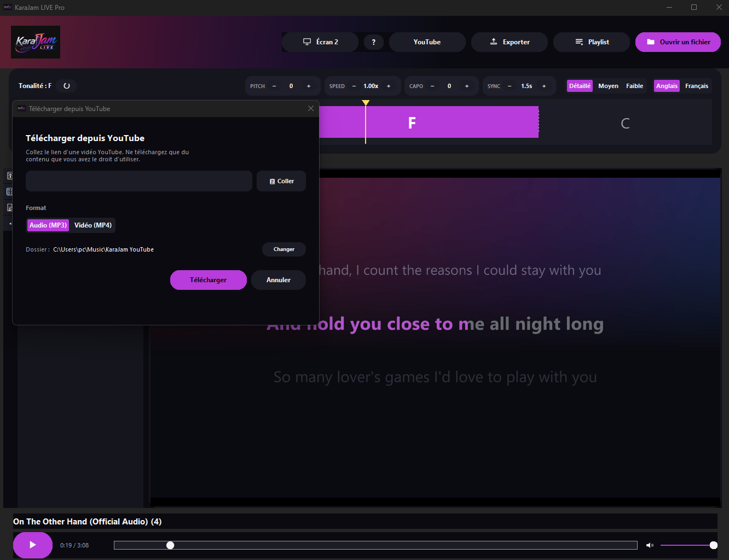Increase CAPO with the plus button
The height and width of the screenshot is (560, 729).
coord(467,86)
